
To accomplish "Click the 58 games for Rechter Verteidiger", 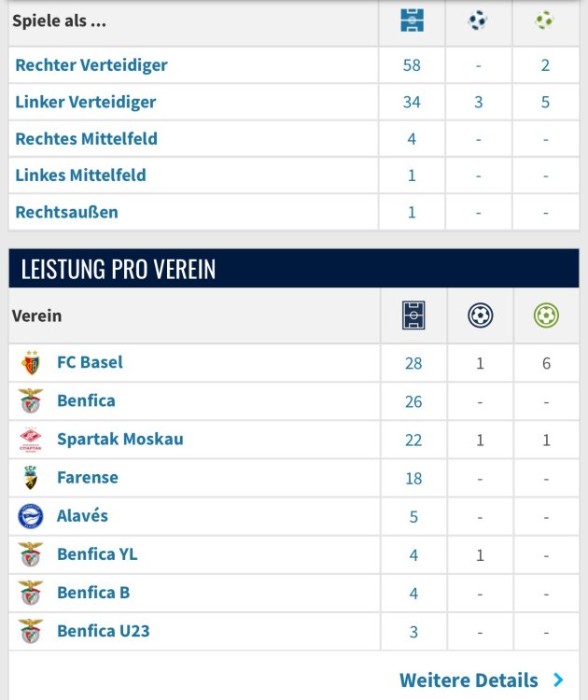I will [412, 65].
